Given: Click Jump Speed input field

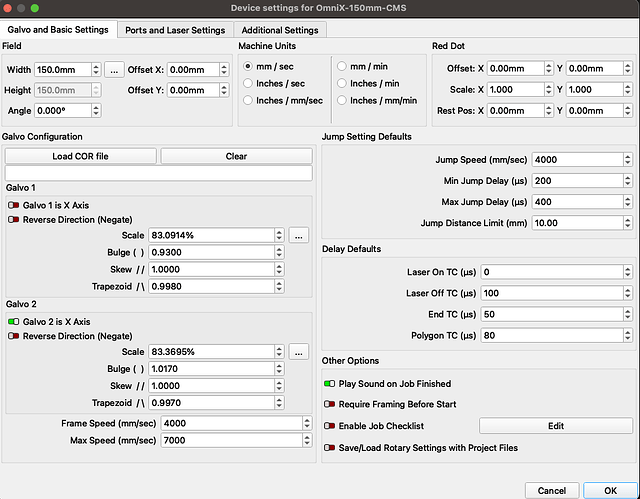Looking at the screenshot, I should [x=578, y=160].
